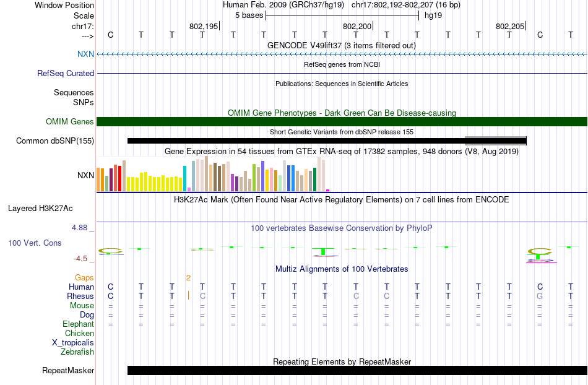Click the Common dbSNP(155) track label
Image resolution: width=588 pixels, height=385 pixels.
55,141
